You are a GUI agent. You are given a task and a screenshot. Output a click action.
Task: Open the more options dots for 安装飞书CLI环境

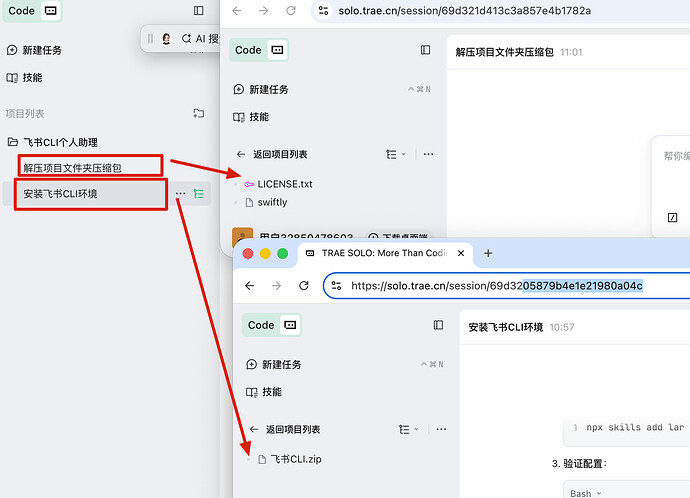click(x=180, y=194)
